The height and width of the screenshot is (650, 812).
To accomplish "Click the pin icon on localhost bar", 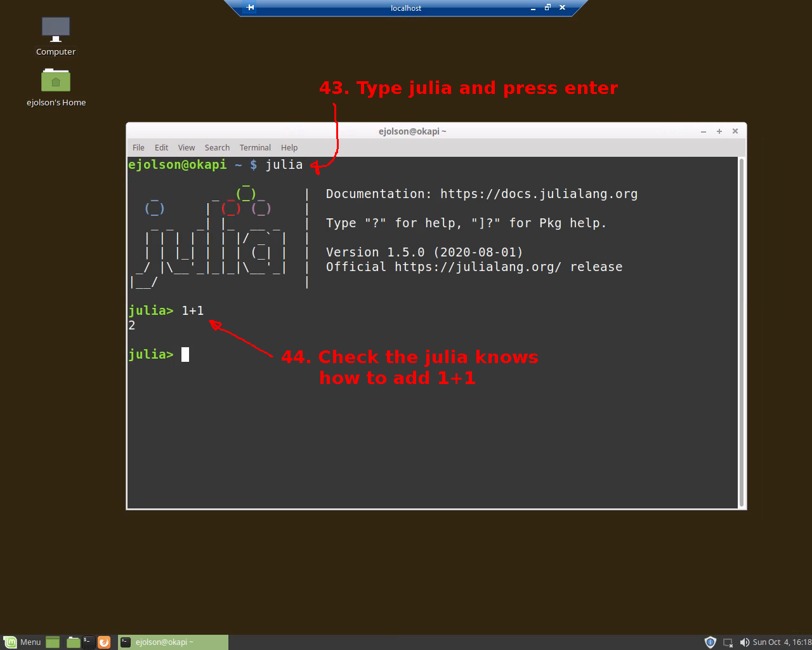I will pos(251,8).
